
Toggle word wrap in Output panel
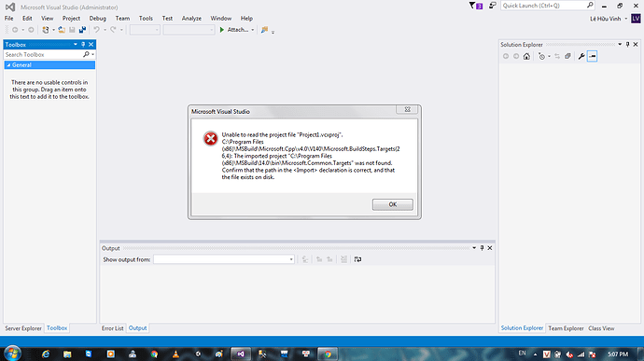[x=357, y=259]
